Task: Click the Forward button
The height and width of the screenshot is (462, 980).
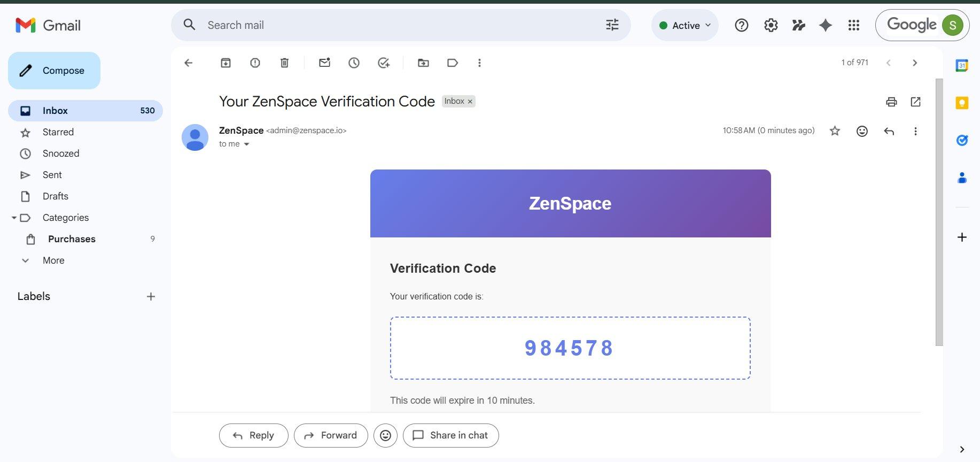Action: [331, 435]
